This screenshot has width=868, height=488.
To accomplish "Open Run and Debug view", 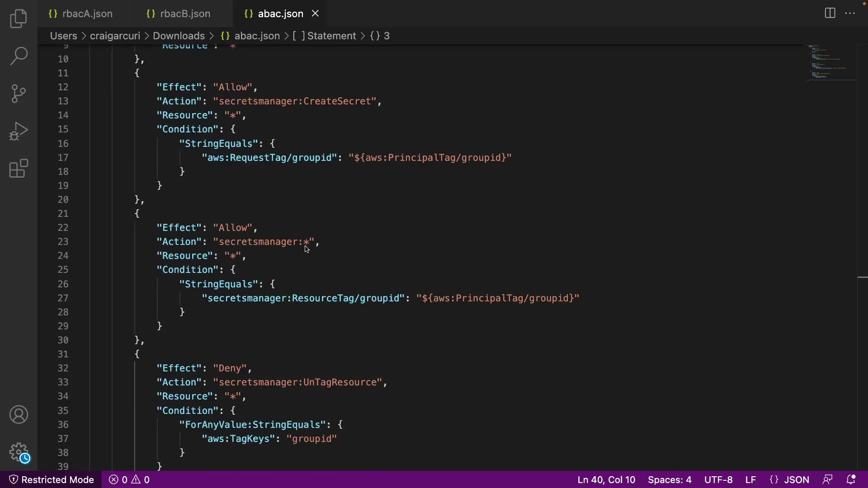I will pos(19,131).
